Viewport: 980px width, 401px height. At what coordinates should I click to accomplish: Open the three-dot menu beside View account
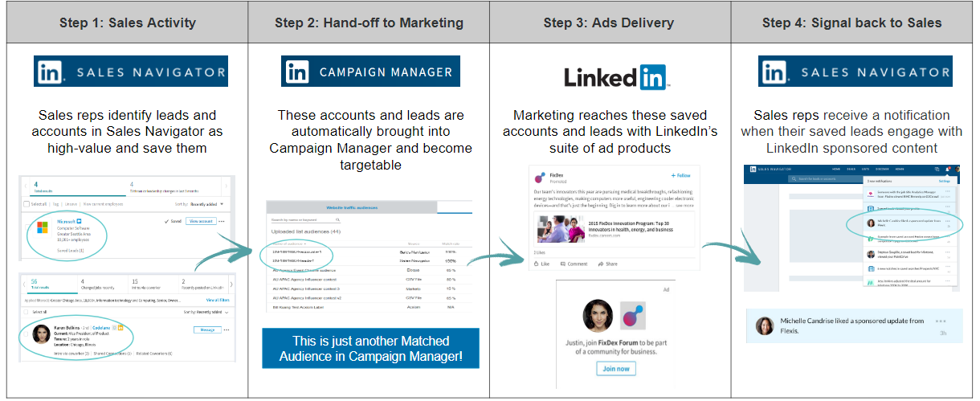tap(222, 221)
